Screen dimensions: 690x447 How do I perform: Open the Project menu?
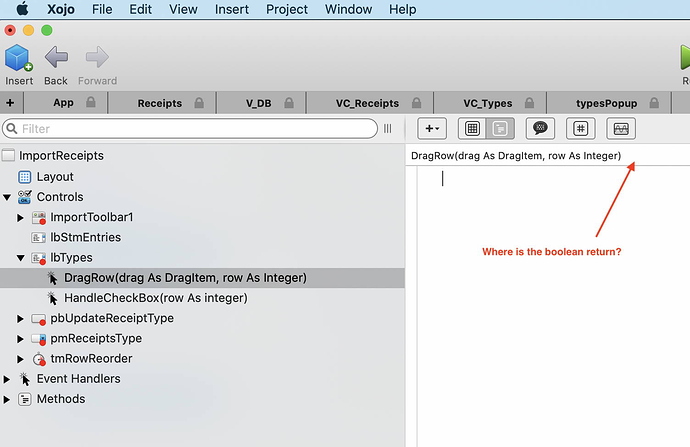coord(286,9)
